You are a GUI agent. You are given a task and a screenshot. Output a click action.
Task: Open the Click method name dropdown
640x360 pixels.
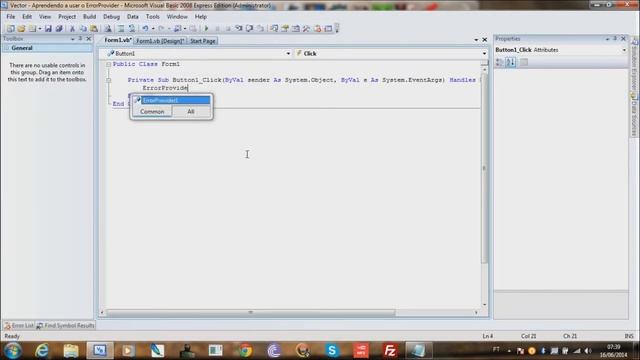tap(484, 53)
